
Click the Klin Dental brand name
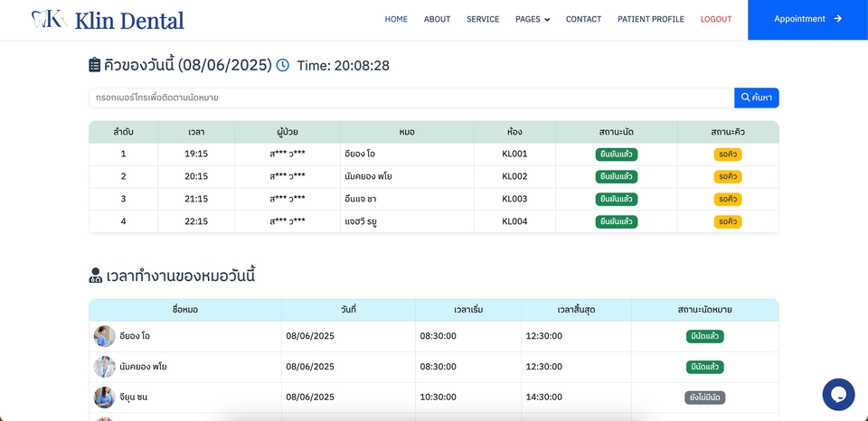click(x=129, y=21)
